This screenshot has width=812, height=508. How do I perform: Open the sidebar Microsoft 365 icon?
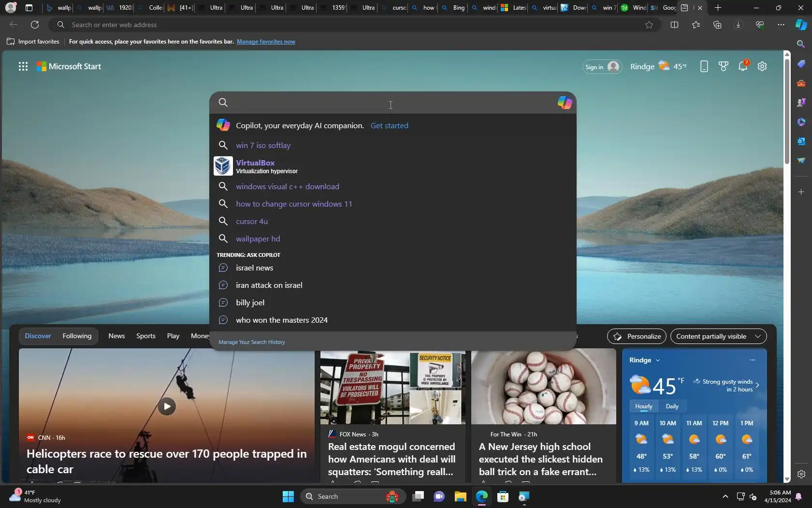click(801, 122)
